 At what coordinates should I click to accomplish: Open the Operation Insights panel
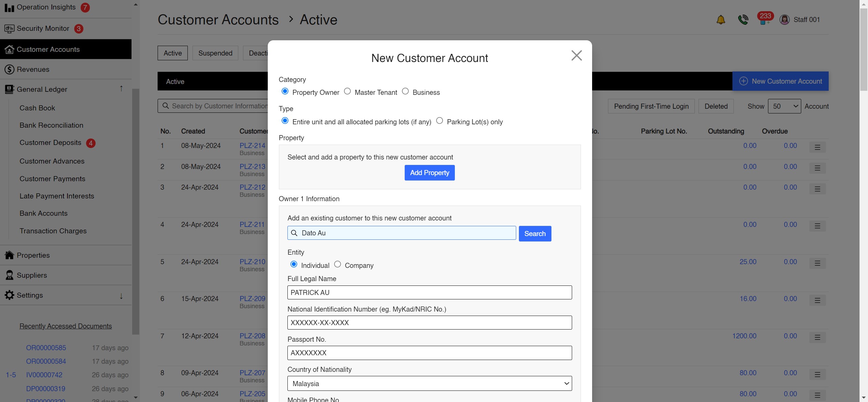(46, 7)
